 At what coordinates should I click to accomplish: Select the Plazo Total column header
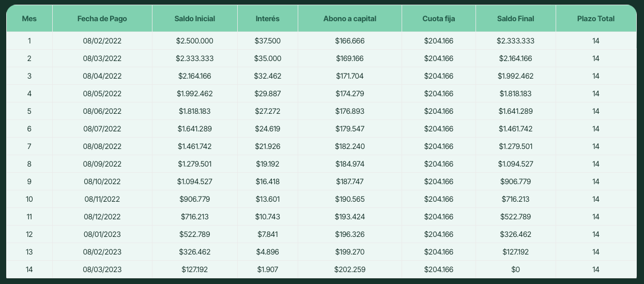point(596,19)
